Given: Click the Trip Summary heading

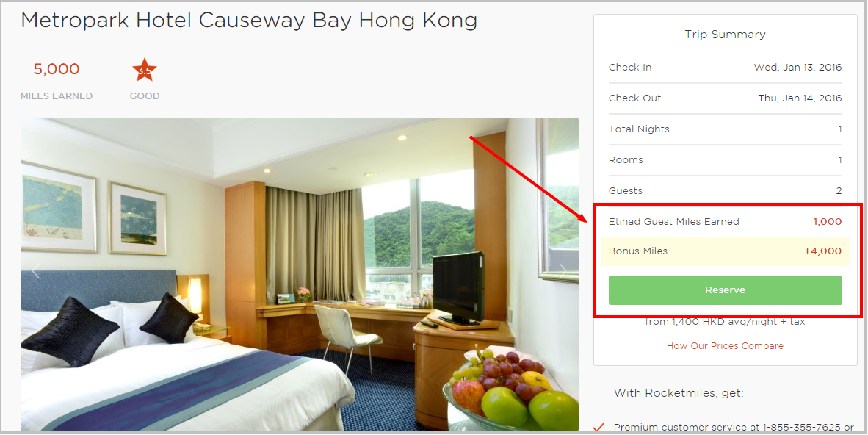Looking at the screenshot, I should point(726,35).
